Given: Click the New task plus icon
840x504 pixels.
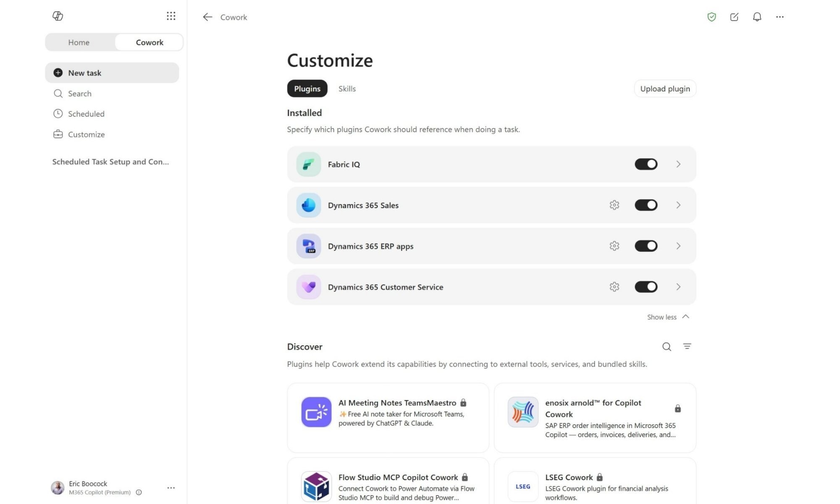Looking at the screenshot, I should [x=58, y=73].
